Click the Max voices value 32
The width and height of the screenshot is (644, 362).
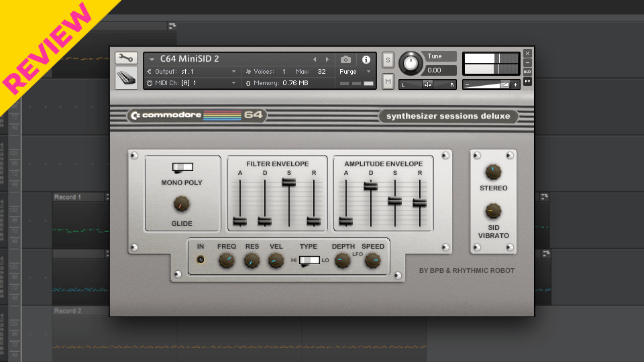[x=321, y=72]
